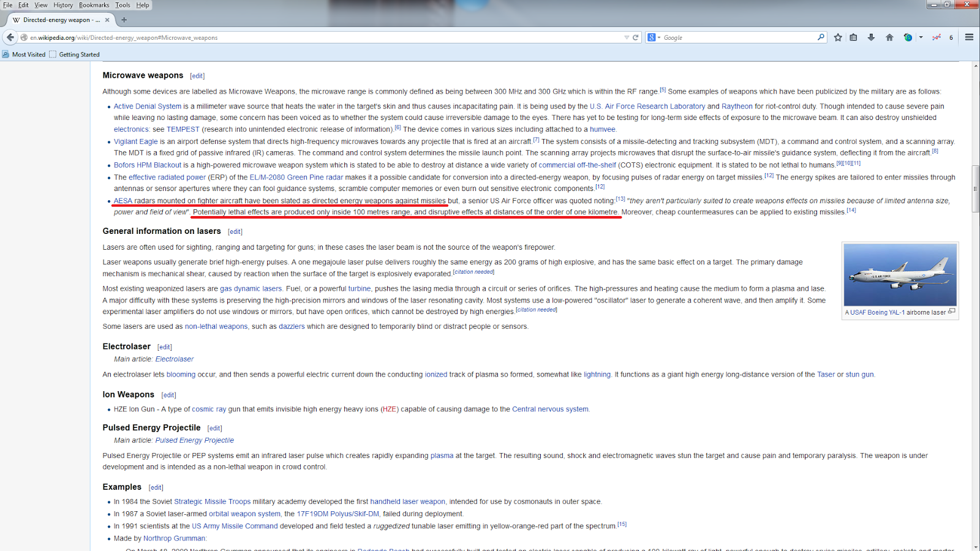Focus the URL address bar

[325, 37]
